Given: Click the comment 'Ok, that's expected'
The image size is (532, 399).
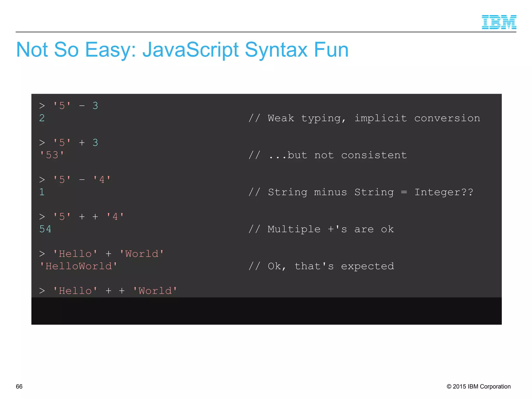Looking at the screenshot, I should pos(321,266).
